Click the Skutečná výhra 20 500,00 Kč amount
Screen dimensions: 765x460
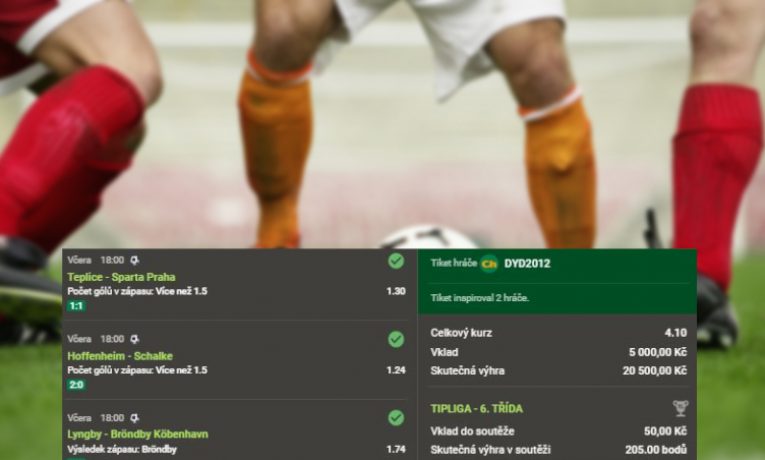(655, 371)
